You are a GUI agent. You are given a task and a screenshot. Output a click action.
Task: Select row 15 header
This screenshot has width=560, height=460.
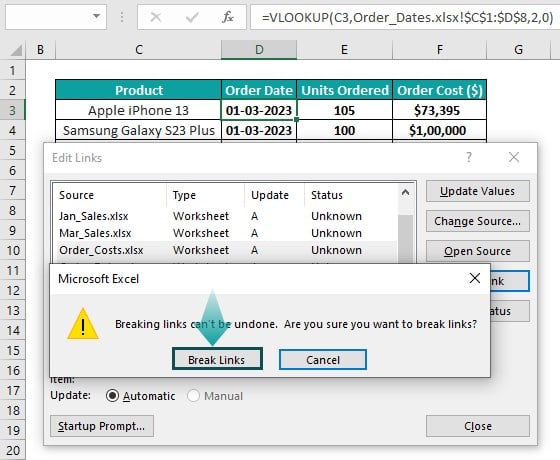[12, 350]
